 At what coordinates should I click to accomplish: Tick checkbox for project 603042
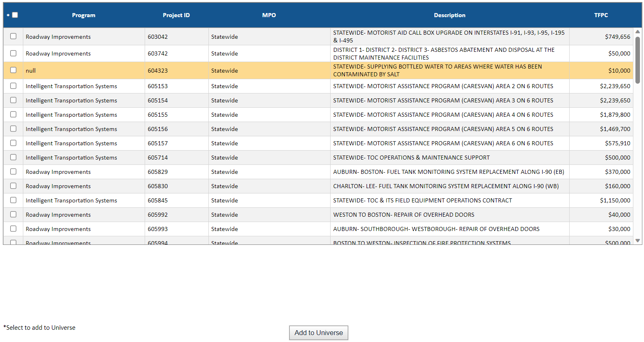[13, 36]
